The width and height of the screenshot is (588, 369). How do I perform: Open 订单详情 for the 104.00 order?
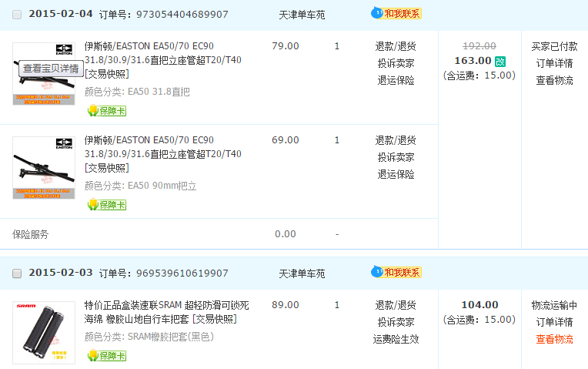point(554,322)
